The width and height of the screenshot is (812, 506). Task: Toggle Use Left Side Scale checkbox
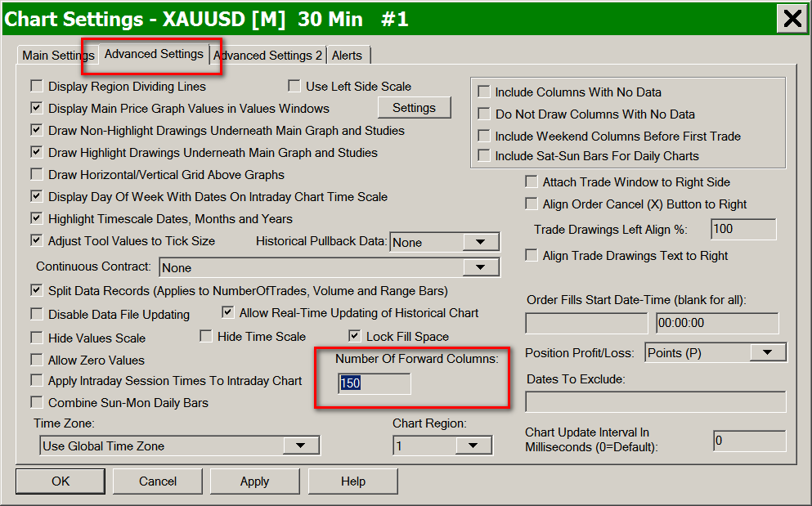(294, 86)
